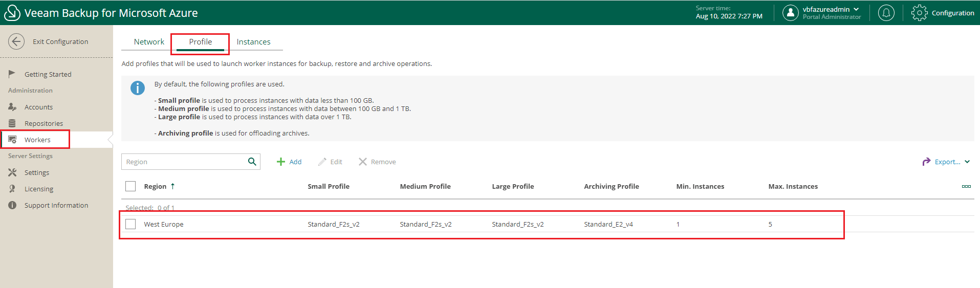Open notifications bell icon
The image size is (980, 288).
(x=886, y=13)
